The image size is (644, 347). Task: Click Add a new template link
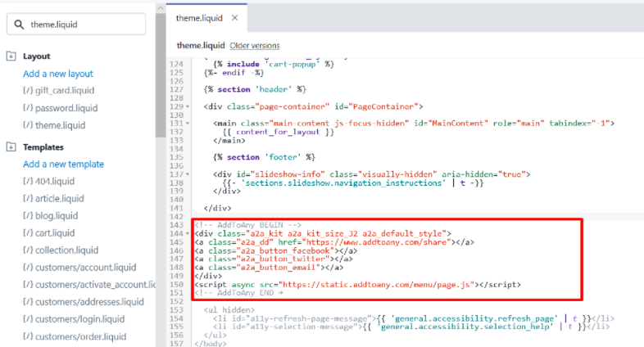click(x=63, y=164)
